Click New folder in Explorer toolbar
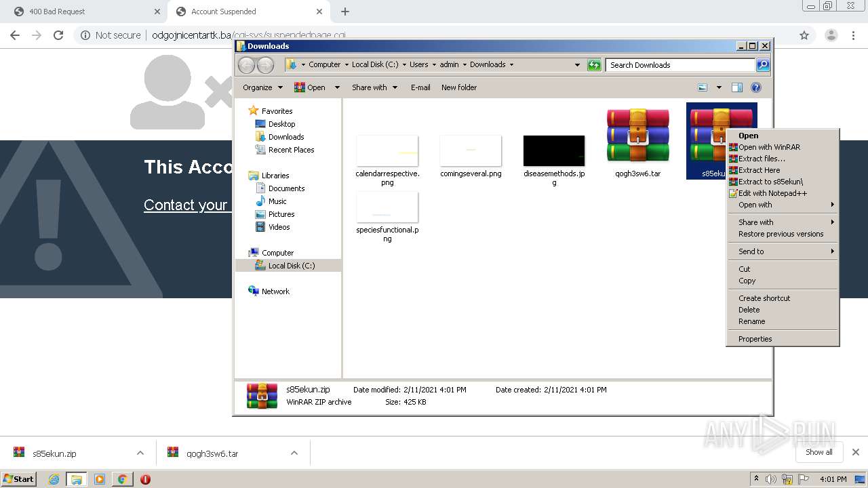 (x=459, y=87)
